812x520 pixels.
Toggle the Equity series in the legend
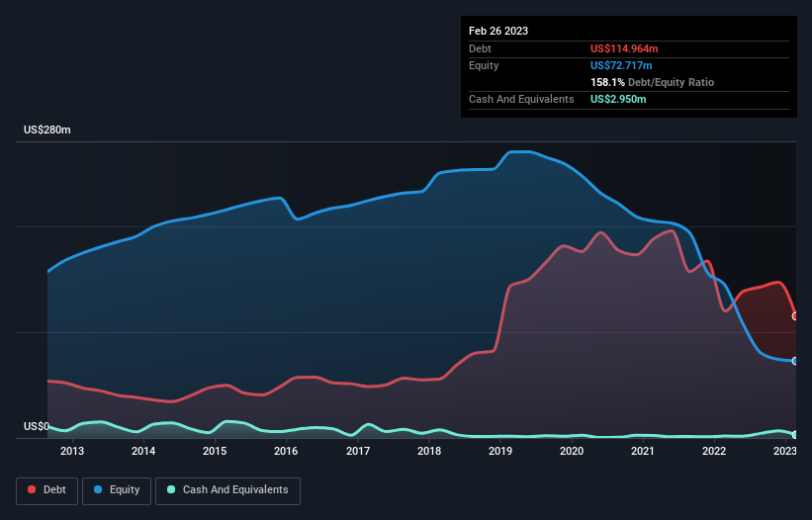tap(117, 490)
